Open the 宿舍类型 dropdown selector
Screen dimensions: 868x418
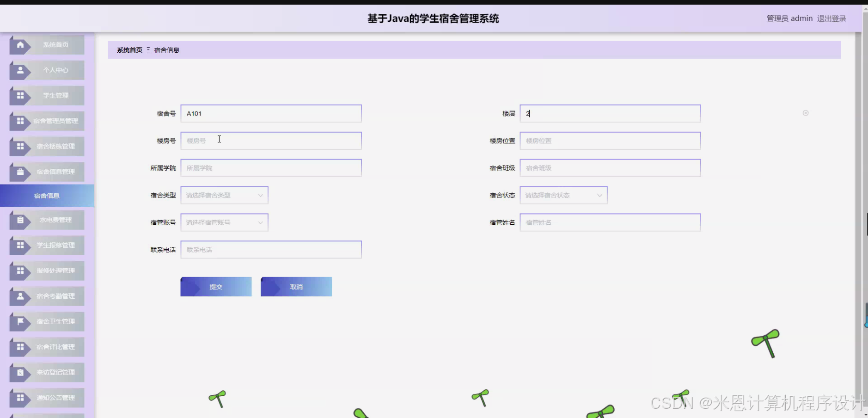coord(224,195)
